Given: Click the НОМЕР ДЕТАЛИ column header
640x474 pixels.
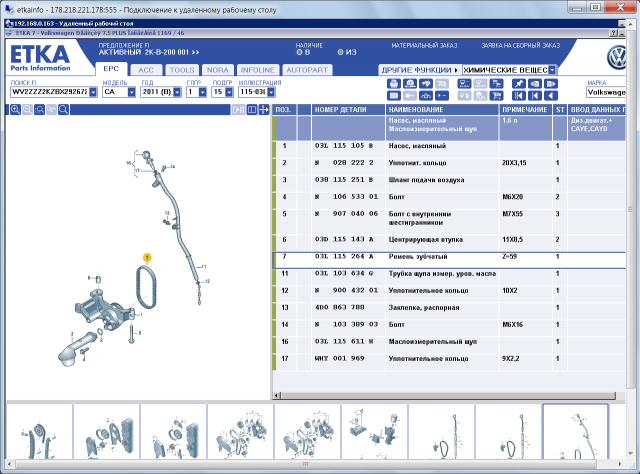Looking at the screenshot, I should click(348, 109).
